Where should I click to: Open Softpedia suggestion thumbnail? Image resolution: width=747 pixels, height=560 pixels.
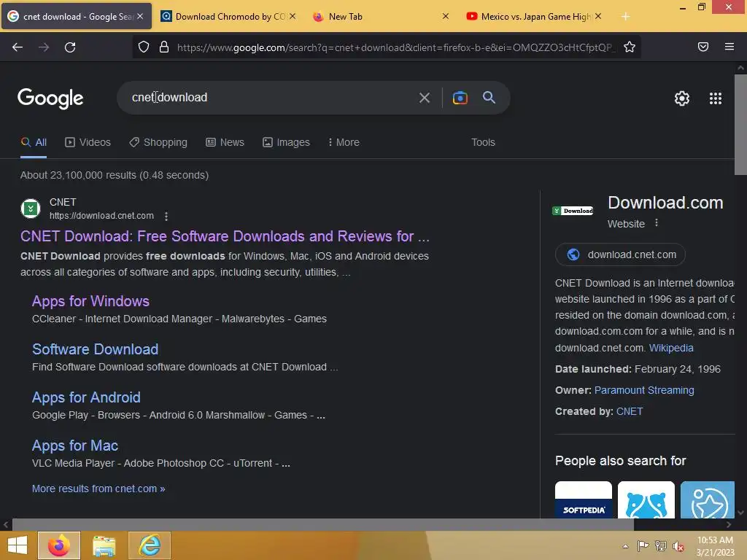coord(584,499)
